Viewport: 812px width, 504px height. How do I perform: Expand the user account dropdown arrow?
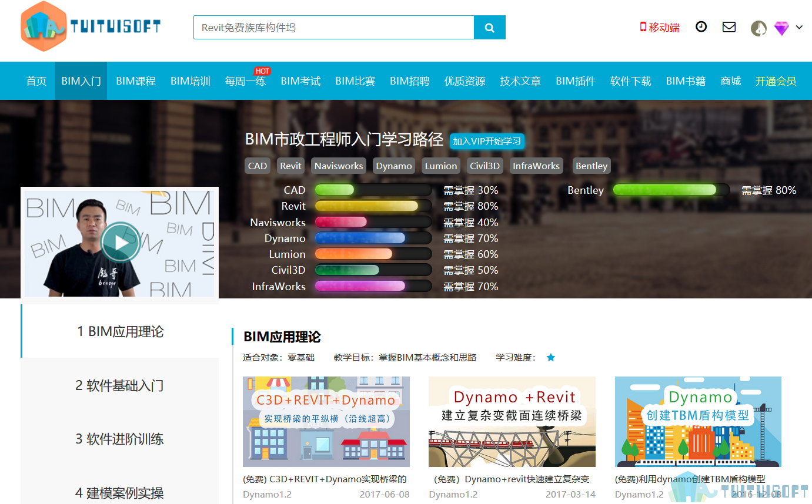pyautogui.click(x=799, y=27)
